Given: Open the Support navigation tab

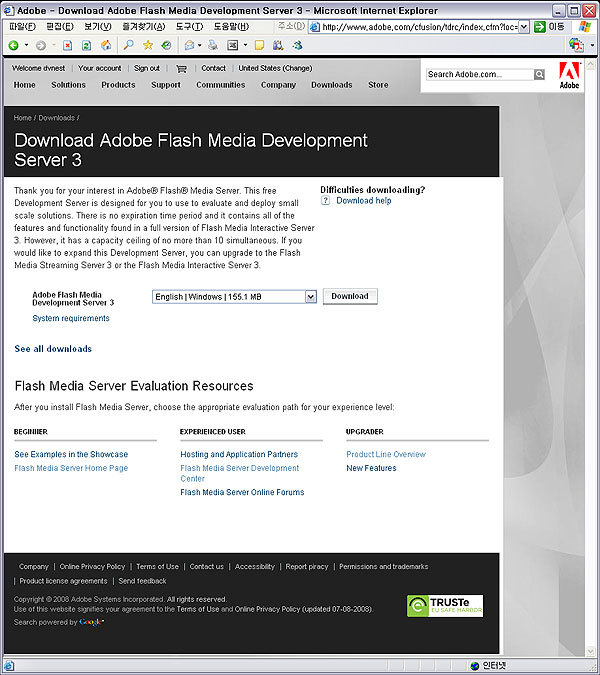Looking at the screenshot, I should click(166, 85).
